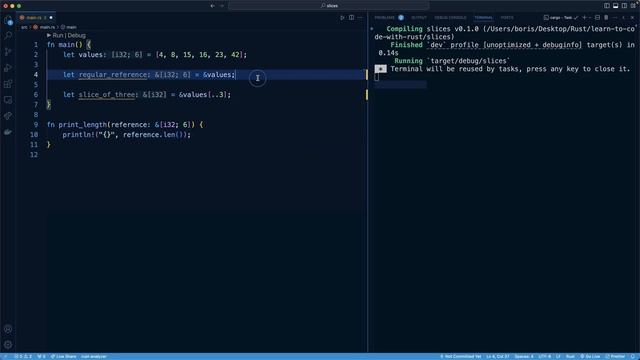640x360 pixels.
Task: Maximize the panel with the chevron icon
Action: [x=624, y=18]
